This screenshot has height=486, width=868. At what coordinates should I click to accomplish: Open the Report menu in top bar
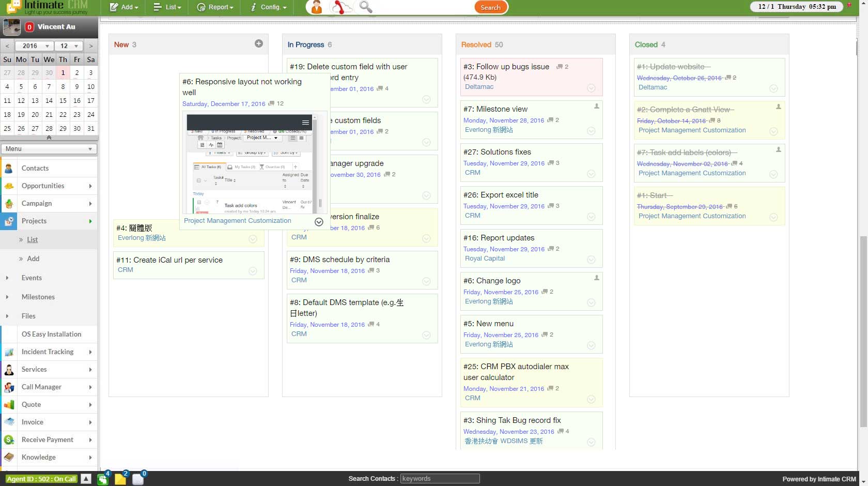pos(215,7)
